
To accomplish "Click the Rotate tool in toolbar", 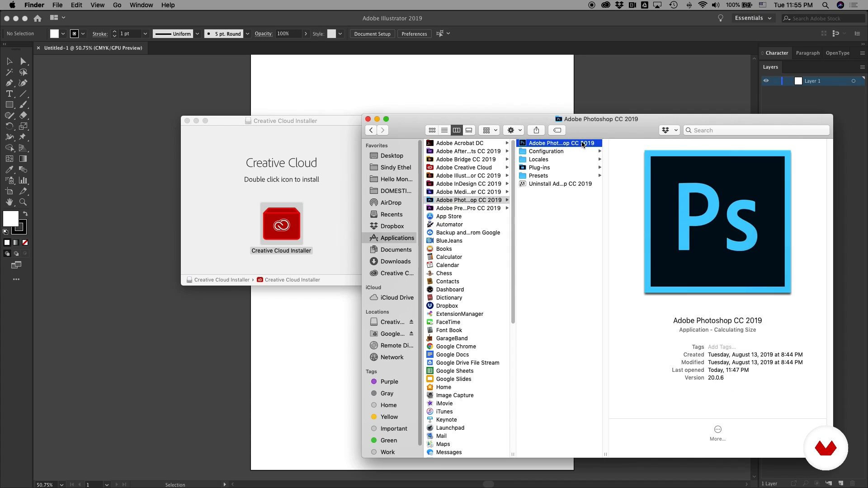I will [9, 127].
